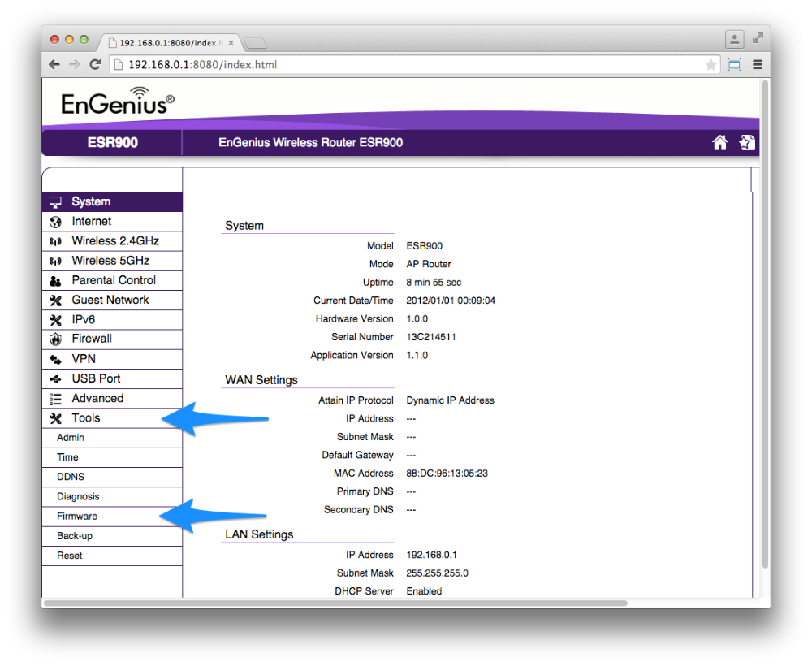Click the IPv6 tools icon

[x=55, y=321]
